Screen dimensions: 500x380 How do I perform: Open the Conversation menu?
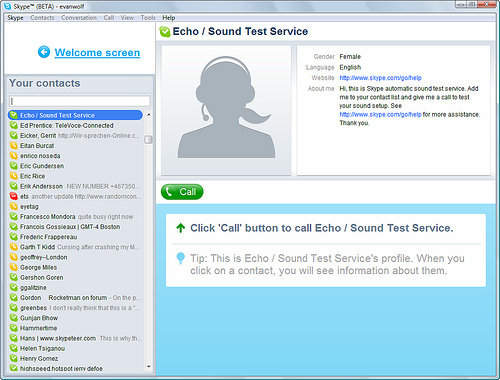point(79,18)
